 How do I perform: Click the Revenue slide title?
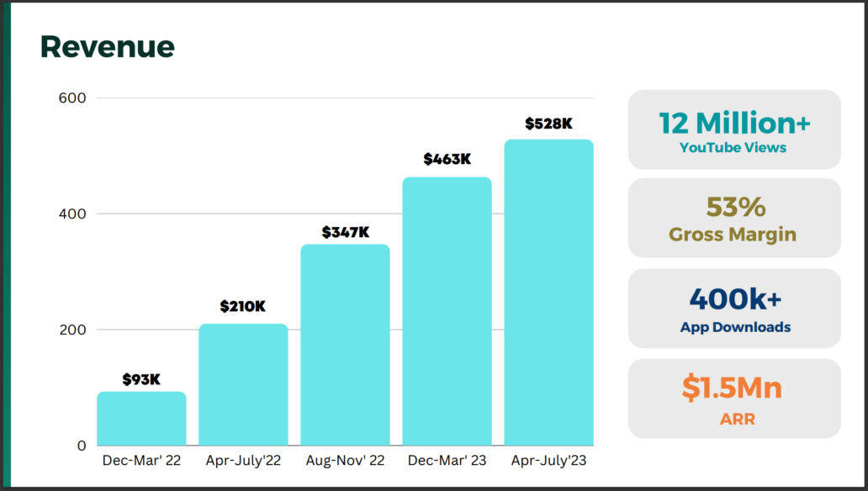(x=108, y=46)
